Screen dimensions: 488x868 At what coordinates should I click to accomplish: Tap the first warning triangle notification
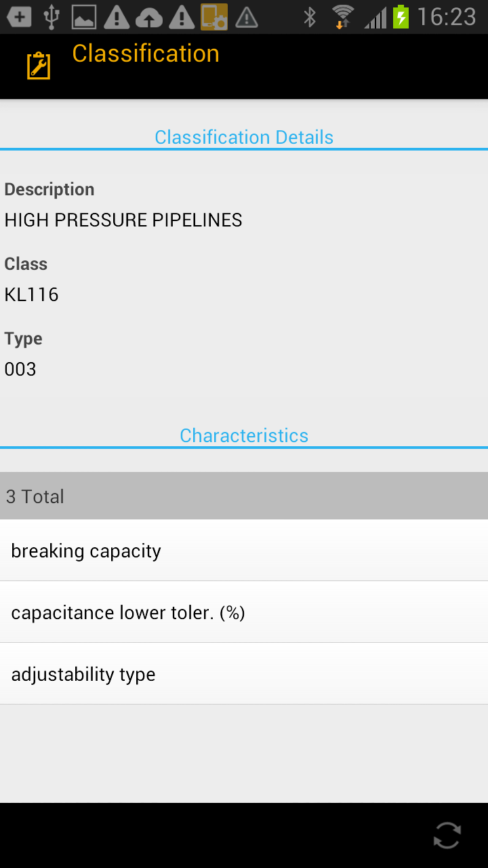pos(117,17)
